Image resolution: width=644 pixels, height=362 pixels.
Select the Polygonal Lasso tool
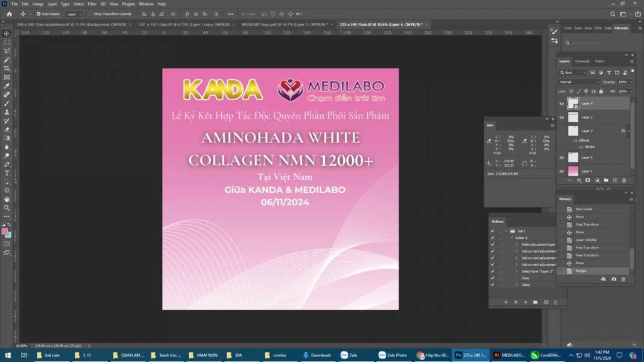[x=7, y=51]
